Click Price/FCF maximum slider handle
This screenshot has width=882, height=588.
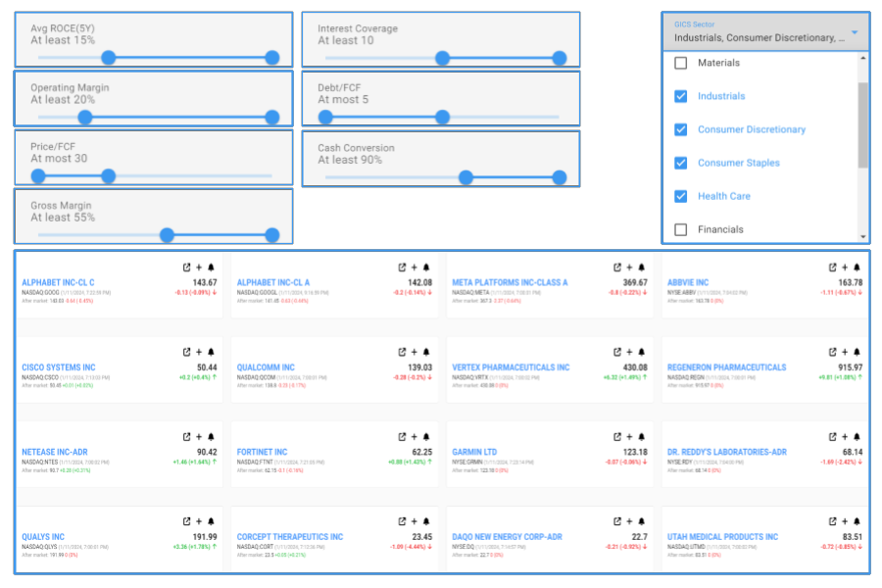point(109,176)
